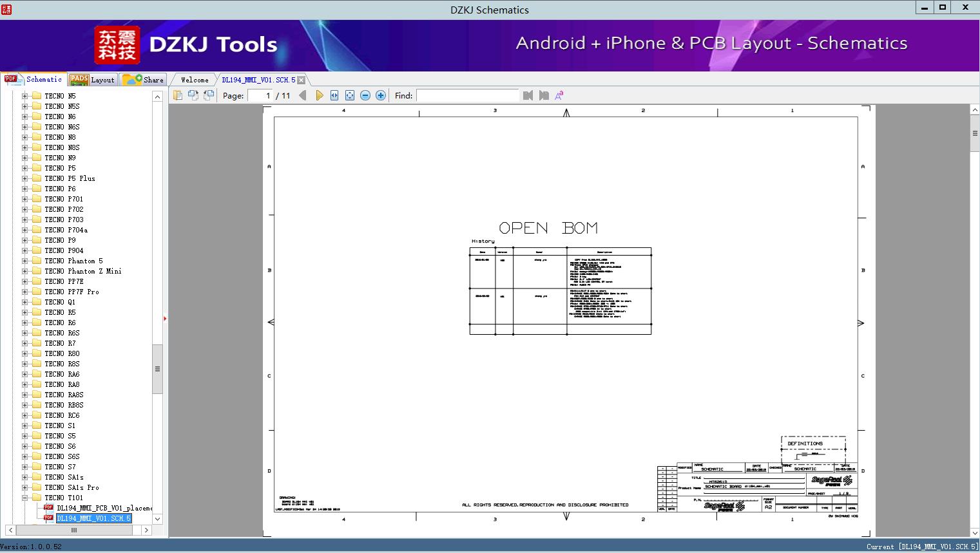The image size is (980, 553).
Task: Expand the TECNO PP7F Pro folder
Action: click(x=25, y=292)
